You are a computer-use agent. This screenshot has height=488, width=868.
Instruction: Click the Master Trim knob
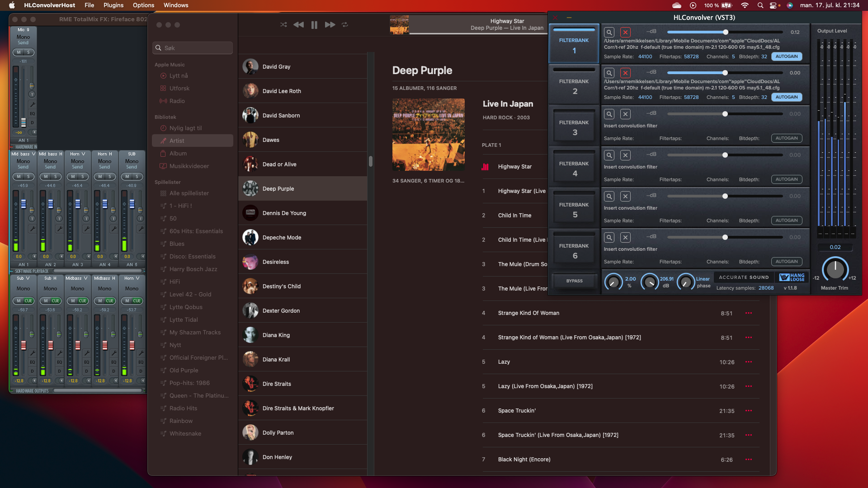click(x=835, y=270)
